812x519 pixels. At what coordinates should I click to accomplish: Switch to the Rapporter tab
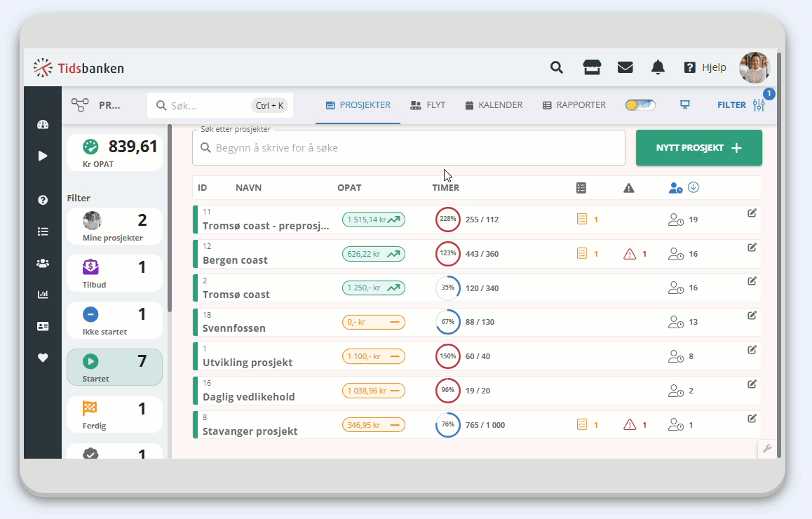pyautogui.click(x=574, y=105)
